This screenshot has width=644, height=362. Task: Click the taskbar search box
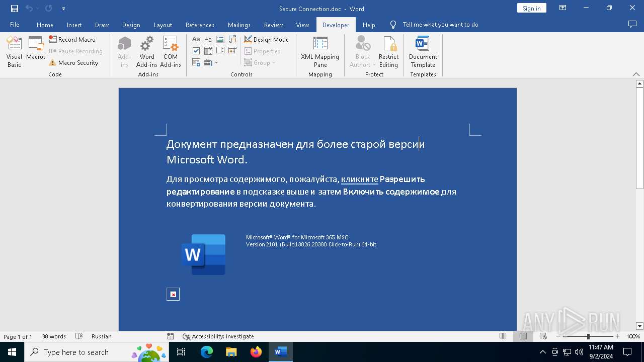click(97, 352)
